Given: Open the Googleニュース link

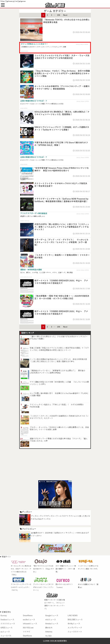Looking at the screenshot, I should [52, 615].
